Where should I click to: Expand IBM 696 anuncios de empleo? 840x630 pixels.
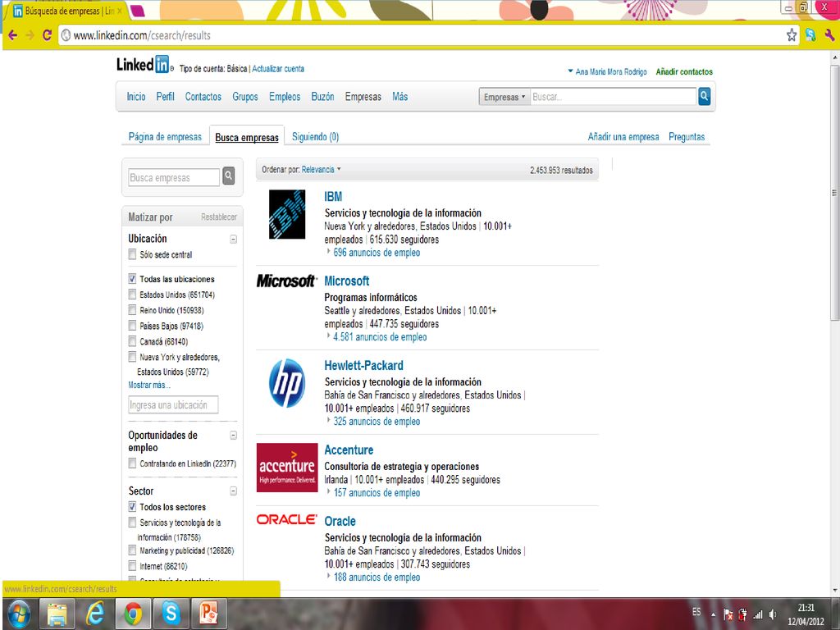(x=376, y=253)
